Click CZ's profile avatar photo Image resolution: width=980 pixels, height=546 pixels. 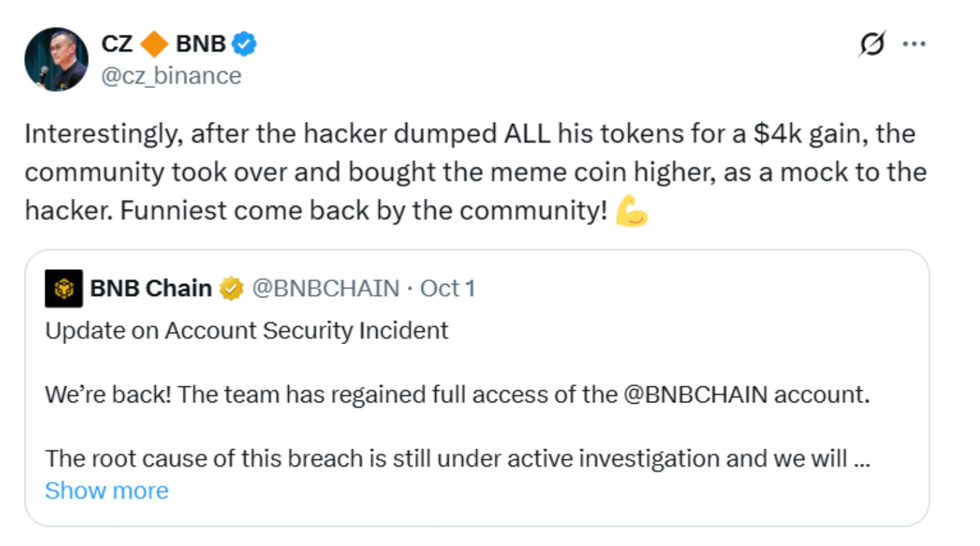coord(56,59)
